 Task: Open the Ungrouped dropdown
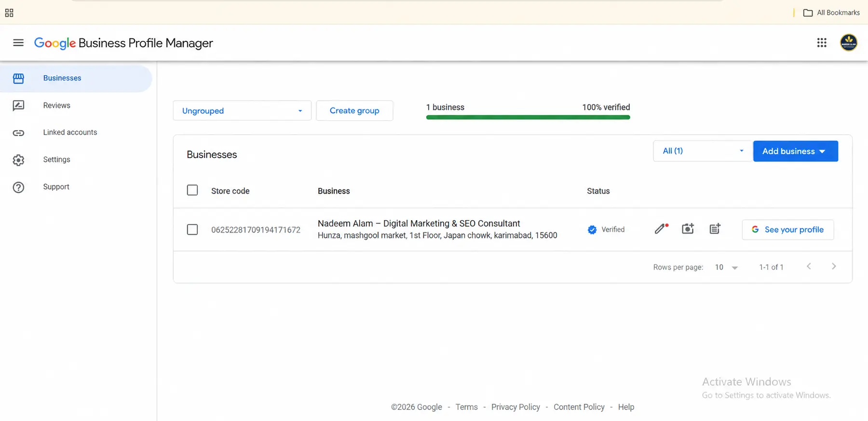coord(242,111)
